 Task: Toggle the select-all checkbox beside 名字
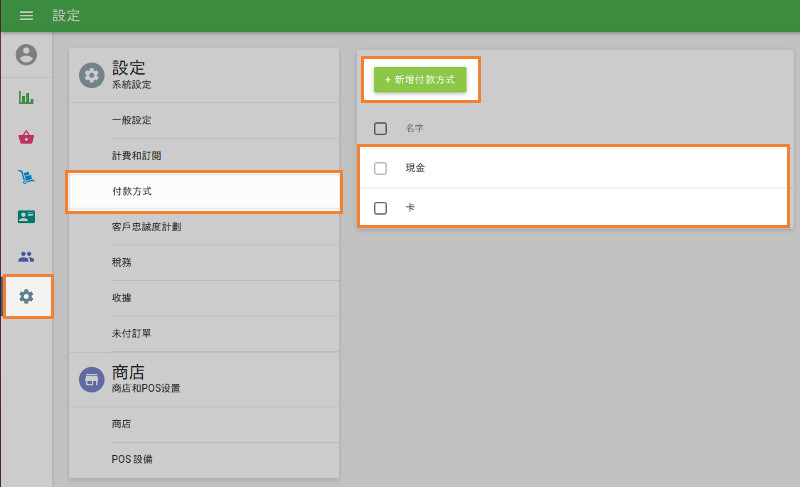(380, 129)
